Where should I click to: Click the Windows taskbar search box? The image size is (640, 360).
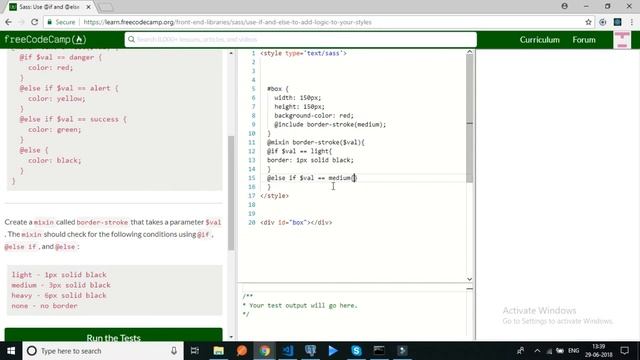point(103,351)
